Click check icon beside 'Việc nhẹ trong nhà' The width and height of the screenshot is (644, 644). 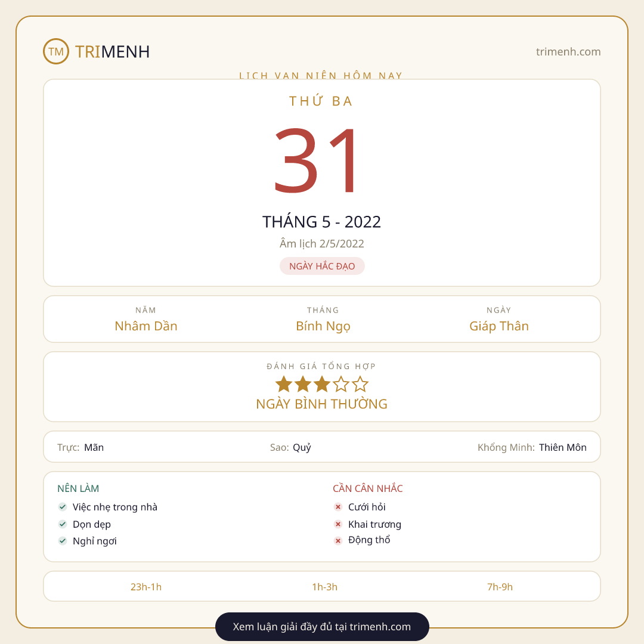coord(63,507)
